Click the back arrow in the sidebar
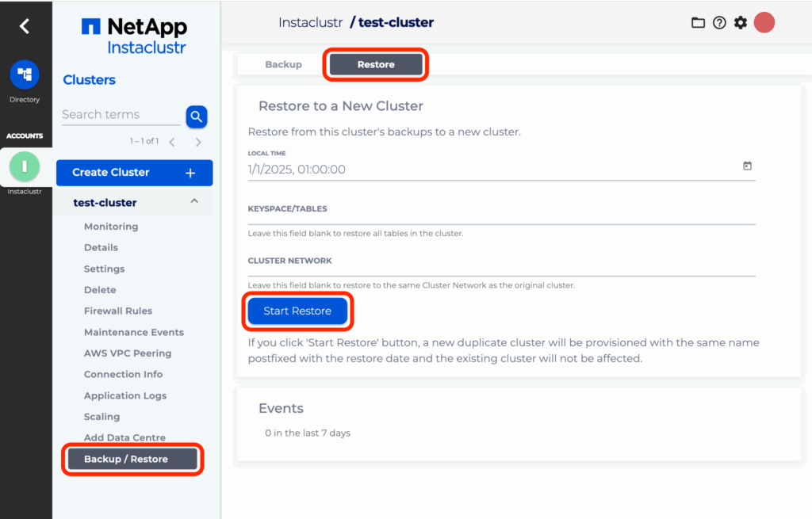 tap(25, 26)
